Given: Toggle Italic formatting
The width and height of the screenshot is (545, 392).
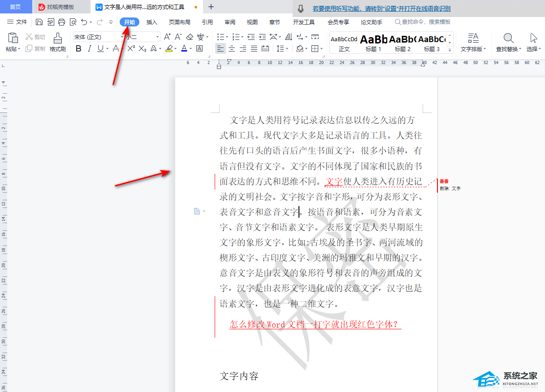Looking at the screenshot, I should point(90,48).
